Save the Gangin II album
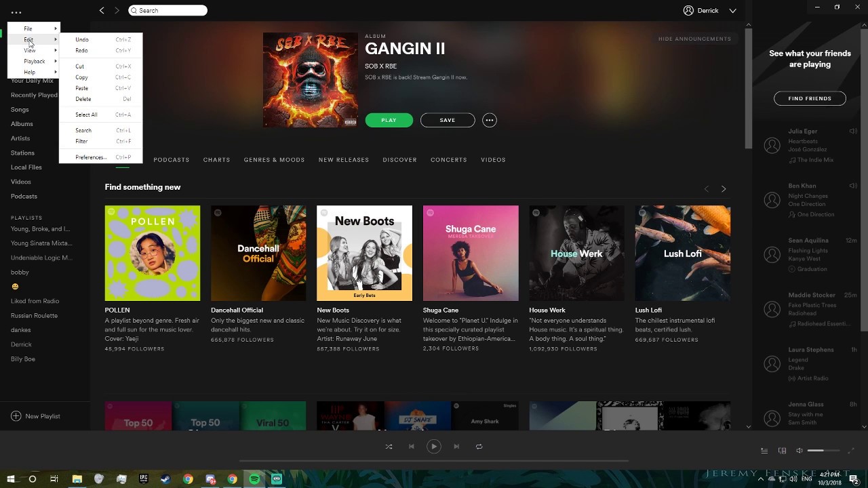Screen dimensions: 868x488 448,120
